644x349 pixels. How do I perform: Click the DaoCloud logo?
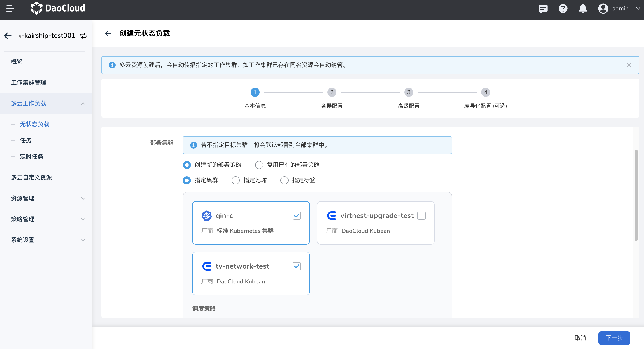pos(58,8)
